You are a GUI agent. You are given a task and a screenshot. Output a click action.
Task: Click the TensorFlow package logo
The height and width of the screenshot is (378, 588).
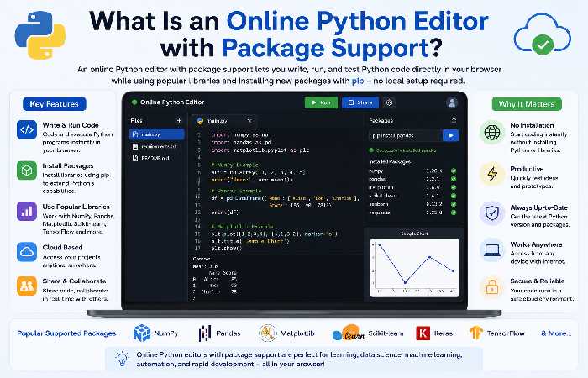476,333
